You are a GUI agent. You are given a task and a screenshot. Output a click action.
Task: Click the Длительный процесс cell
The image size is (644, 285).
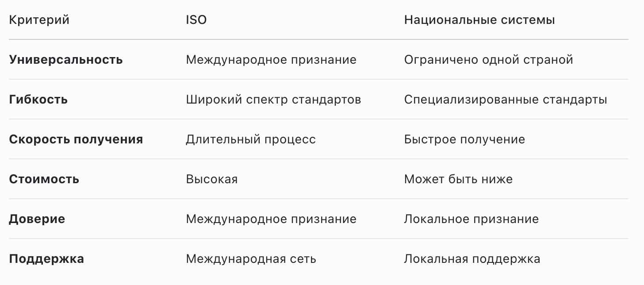(251, 139)
